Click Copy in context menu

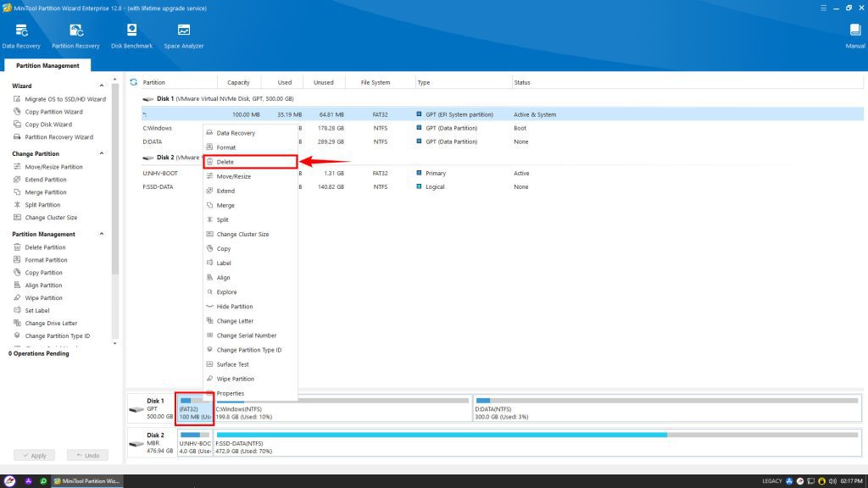(x=250, y=248)
